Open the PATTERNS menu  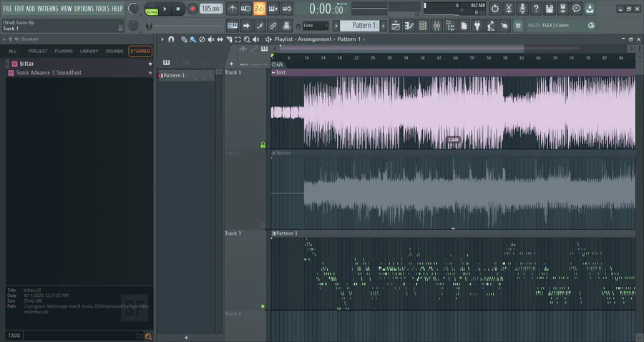coord(48,8)
